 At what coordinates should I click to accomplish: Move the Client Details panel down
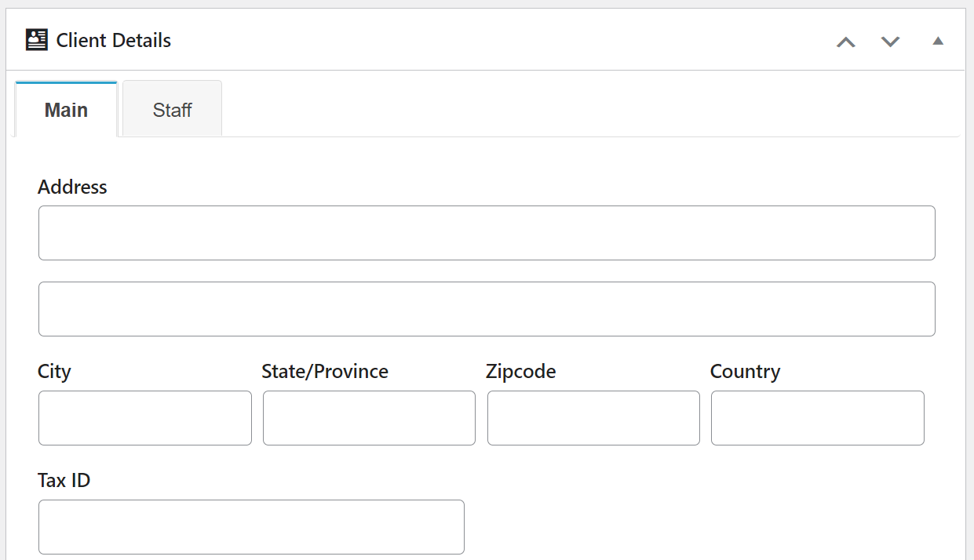tap(890, 42)
